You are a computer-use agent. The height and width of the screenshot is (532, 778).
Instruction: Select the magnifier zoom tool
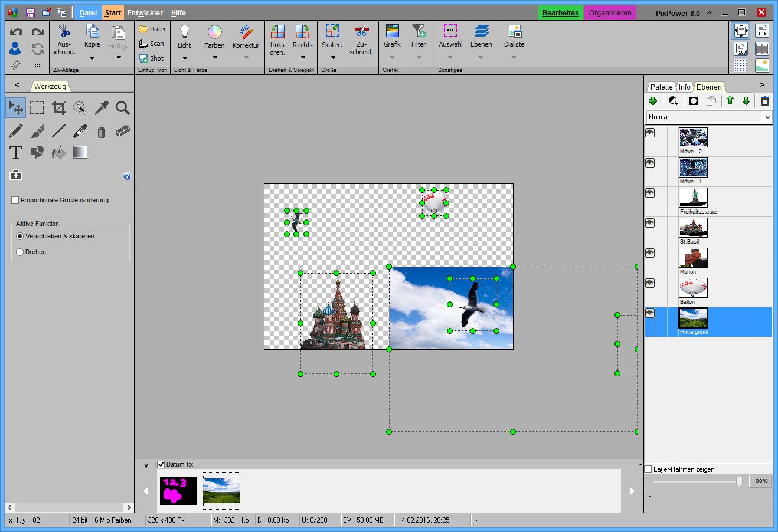[123, 108]
